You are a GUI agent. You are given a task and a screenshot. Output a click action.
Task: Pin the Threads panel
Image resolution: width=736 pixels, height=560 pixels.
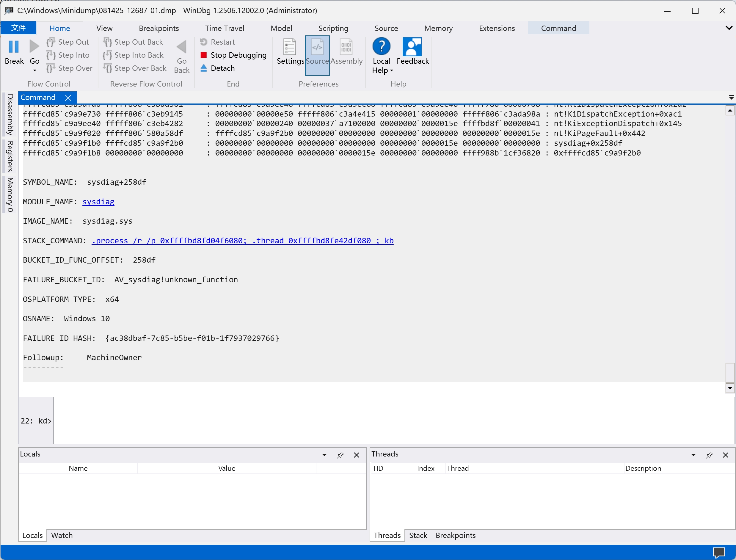[709, 455]
